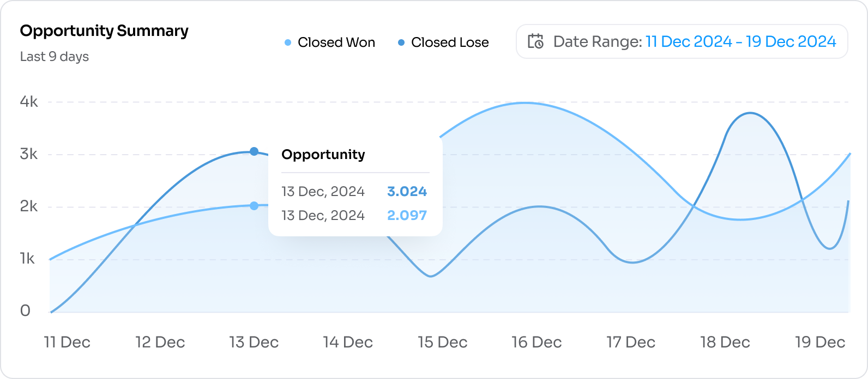Click the light blue data point on 13 Dec
Screen dimensions: 868x379
254,206
